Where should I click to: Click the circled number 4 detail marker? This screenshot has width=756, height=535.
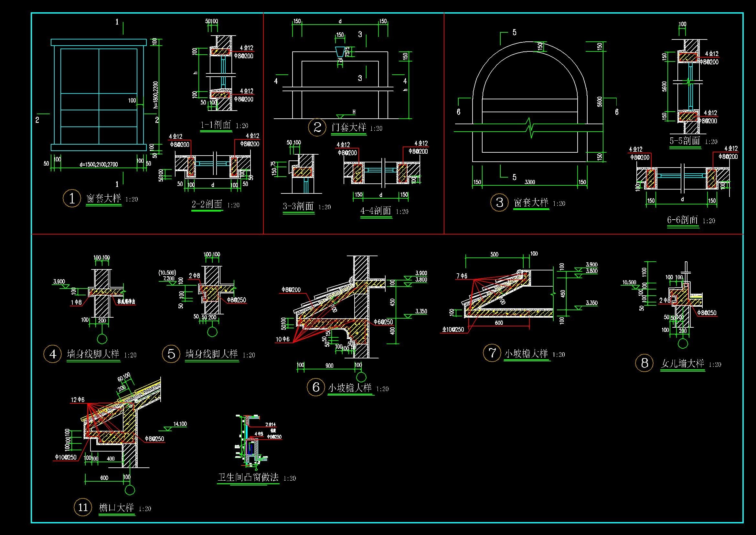tap(53, 354)
